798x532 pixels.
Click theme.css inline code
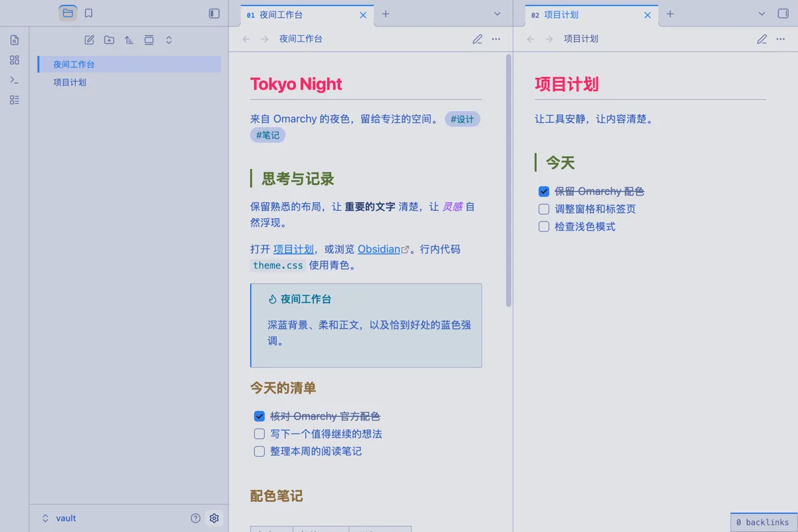coord(278,265)
